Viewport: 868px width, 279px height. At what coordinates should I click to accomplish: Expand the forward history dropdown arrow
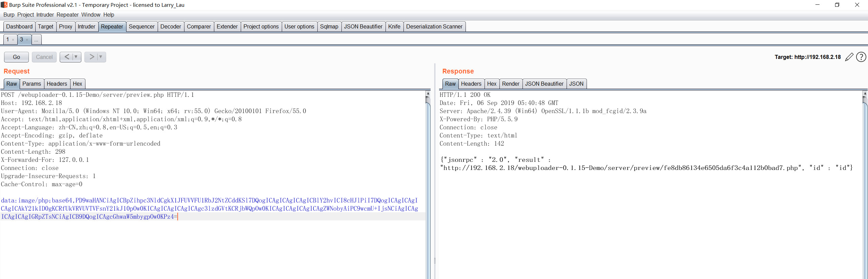pyautogui.click(x=101, y=57)
